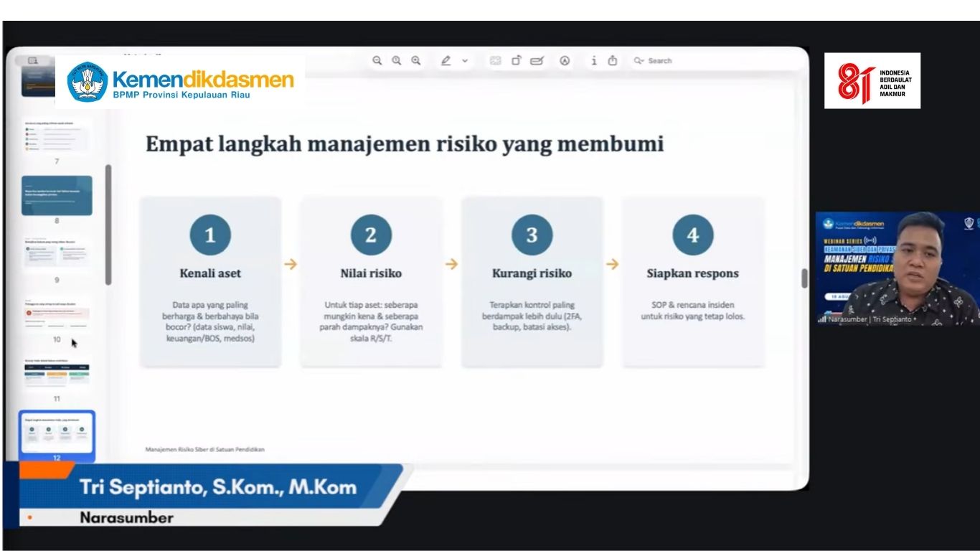980x551 pixels.
Task: Click the 'Nilai risiko' heading
Action: 371,273
